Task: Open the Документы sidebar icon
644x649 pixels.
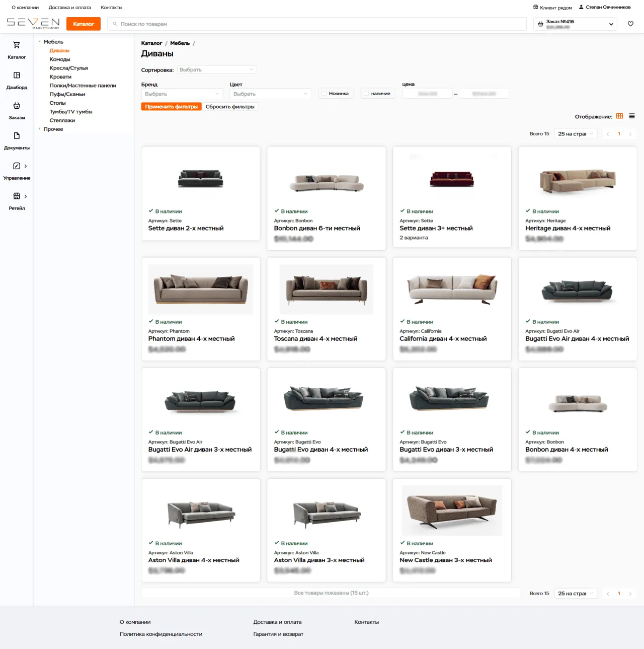Action: tap(17, 136)
